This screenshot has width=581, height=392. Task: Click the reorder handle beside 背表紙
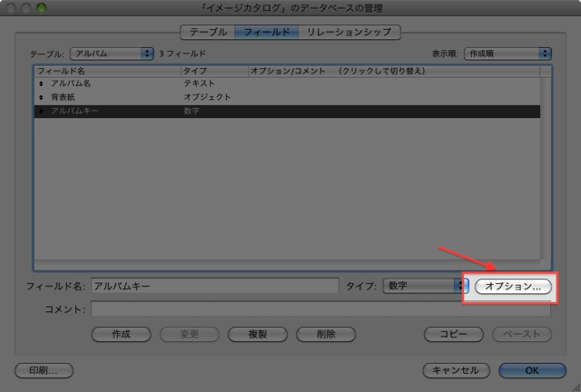coord(41,97)
